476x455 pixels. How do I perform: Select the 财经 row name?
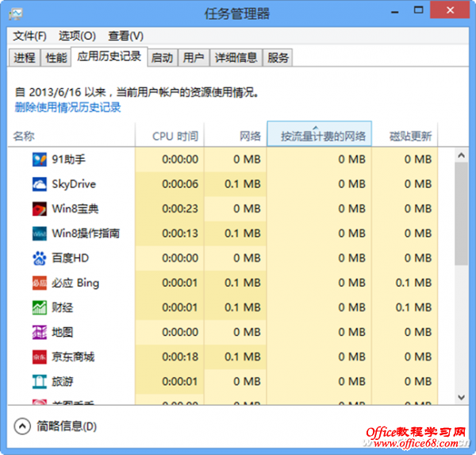click(62, 307)
